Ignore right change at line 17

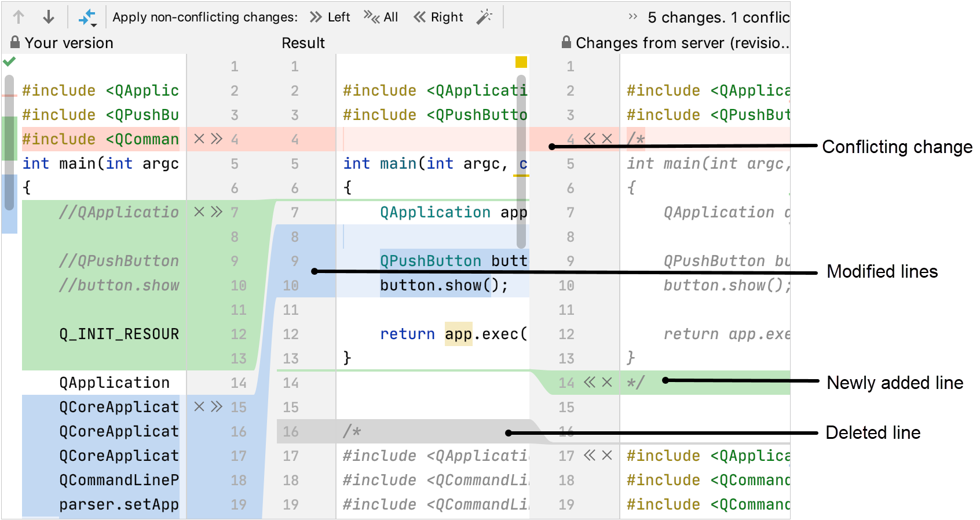(x=607, y=455)
